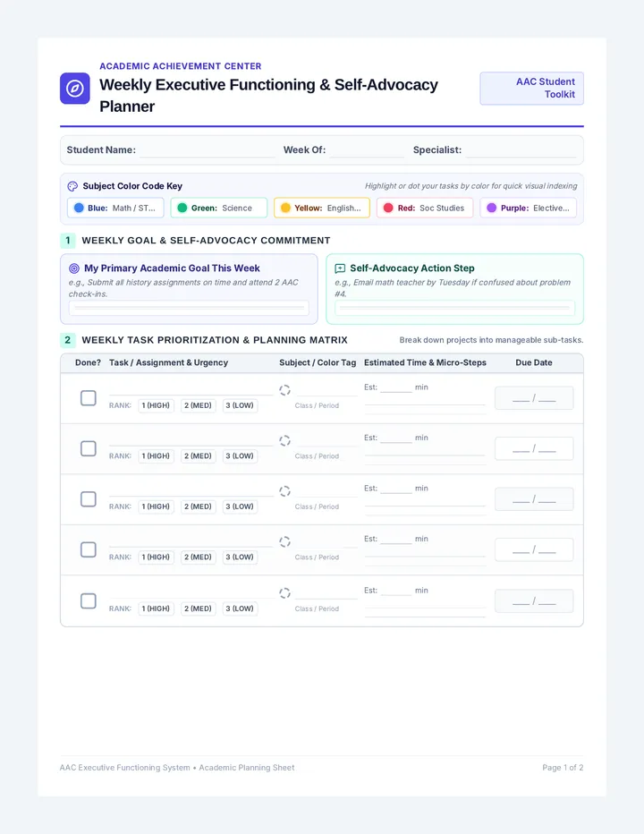Viewport: 644px width, 834px height.
Task: Click the Done? column header
Action: point(88,362)
